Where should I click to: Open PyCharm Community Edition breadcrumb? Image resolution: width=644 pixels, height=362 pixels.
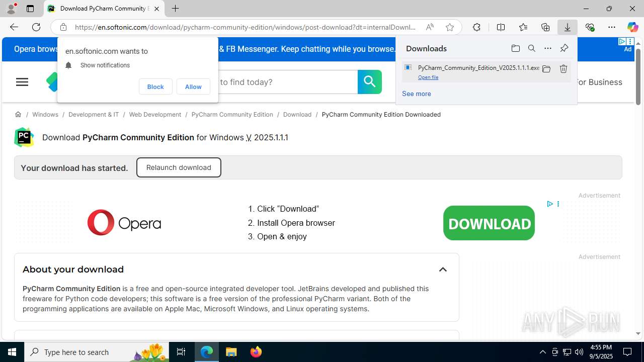[232, 115]
